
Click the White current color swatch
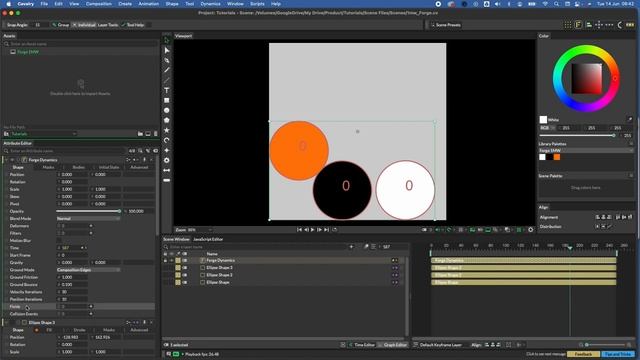[x=543, y=120]
